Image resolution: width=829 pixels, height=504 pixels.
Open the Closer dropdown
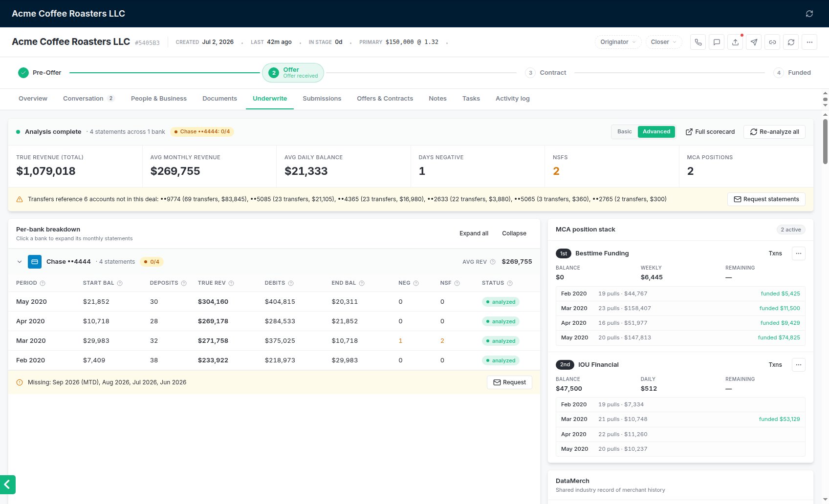click(663, 42)
